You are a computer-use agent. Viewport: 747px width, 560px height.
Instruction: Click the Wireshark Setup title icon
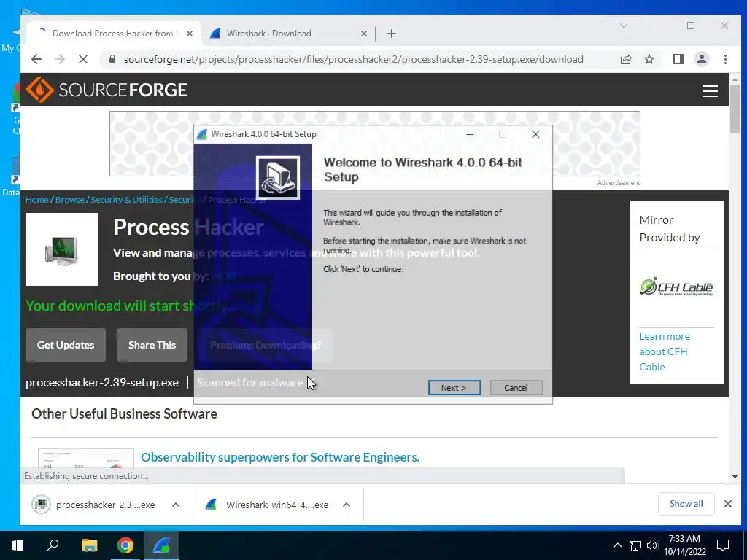(x=202, y=134)
